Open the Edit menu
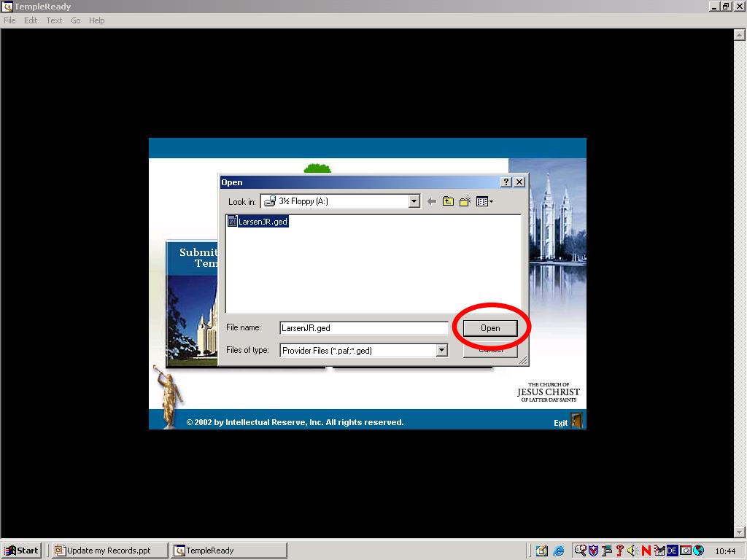Screen dimensions: 747x560 (x=31, y=20)
